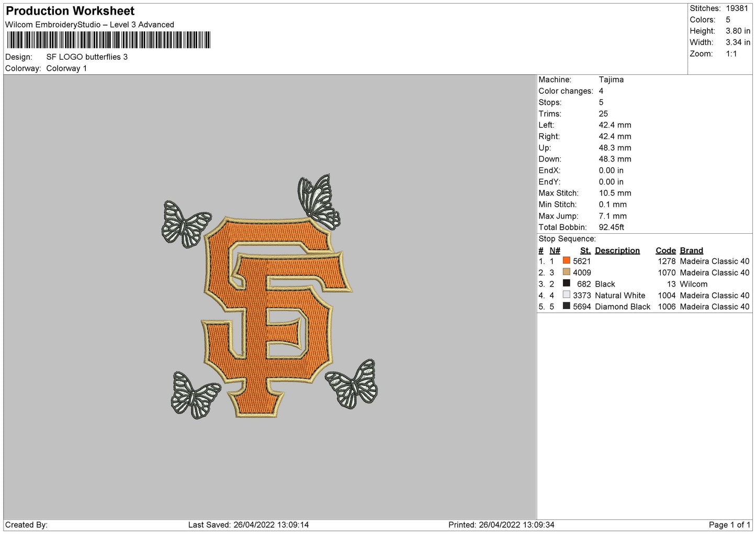Click the 'Last Saved' timestamp in footer

[x=249, y=525]
